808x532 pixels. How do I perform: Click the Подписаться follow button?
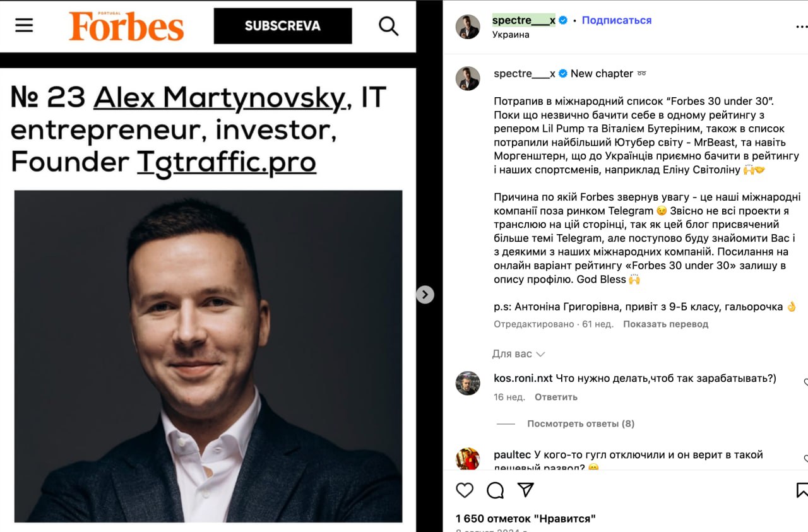coord(616,20)
